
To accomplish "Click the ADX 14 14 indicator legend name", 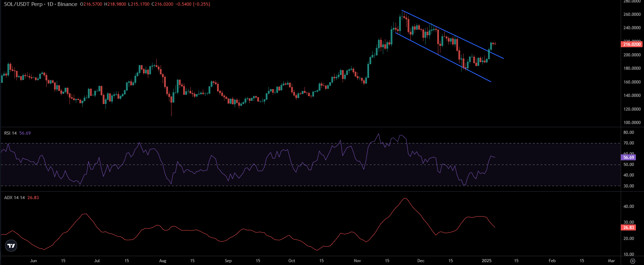I will (14, 198).
